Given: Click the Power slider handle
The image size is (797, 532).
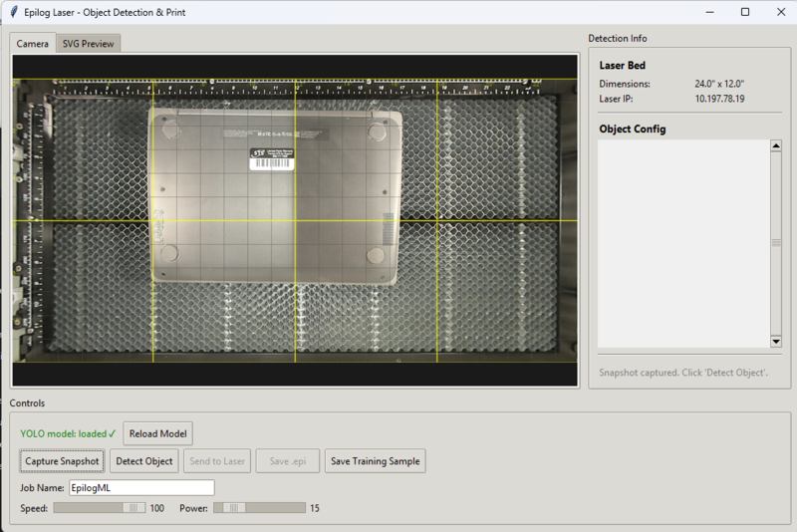Looking at the screenshot, I should (234, 508).
